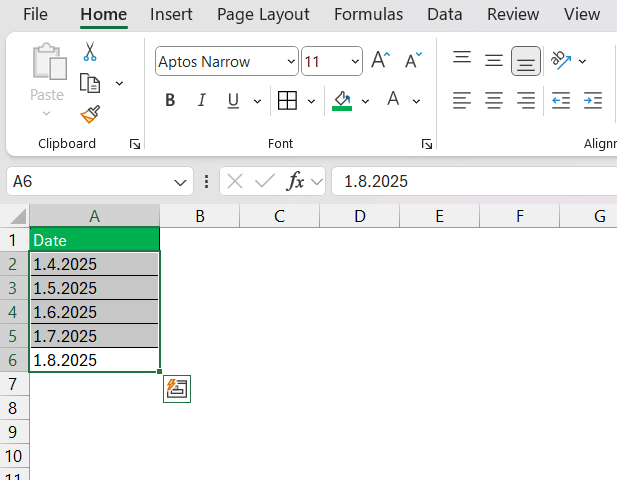Select column B header
Viewport: 617px width, 480px height.
click(200, 216)
